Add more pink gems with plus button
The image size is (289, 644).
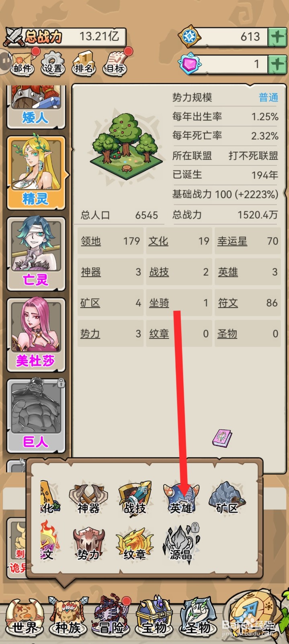[x=277, y=64]
